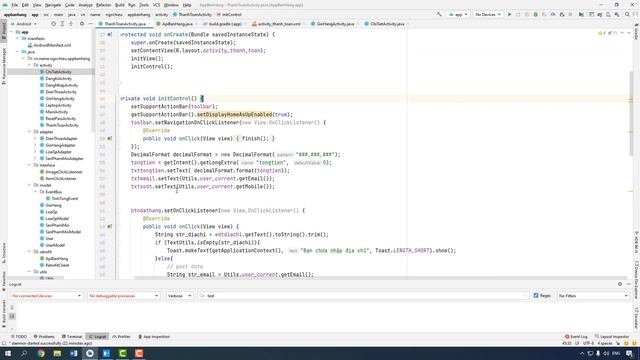Image resolution: width=640 pixels, height=360 pixels.
Task: Open the Event Log
Action: coord(576,337)
